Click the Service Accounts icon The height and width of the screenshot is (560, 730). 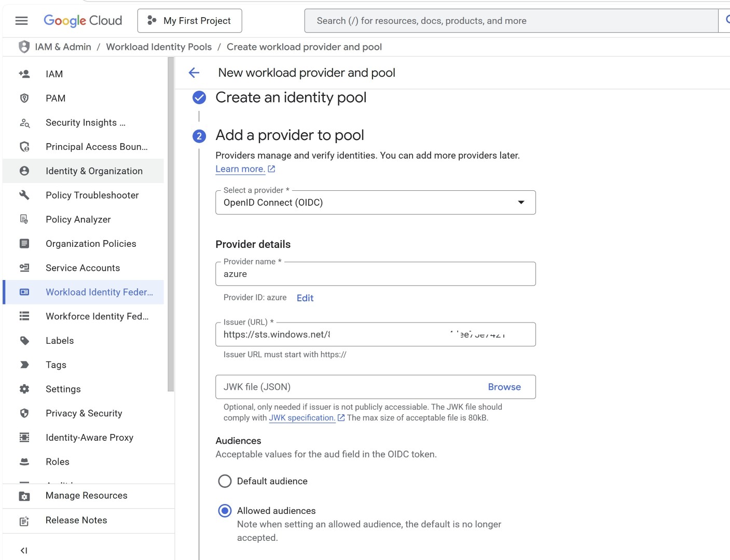point(24,268)
